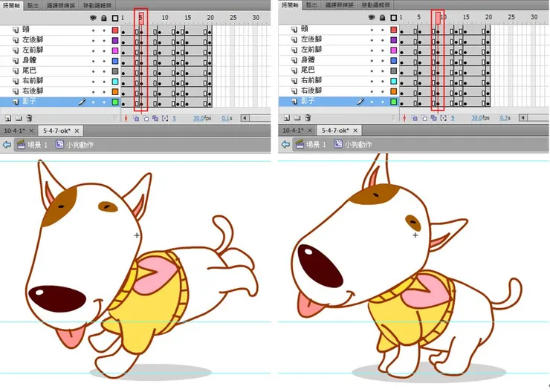550x392 pixels.
Task: Toggle Onion Skin icon in left timeline
Action: coord(137,118)
